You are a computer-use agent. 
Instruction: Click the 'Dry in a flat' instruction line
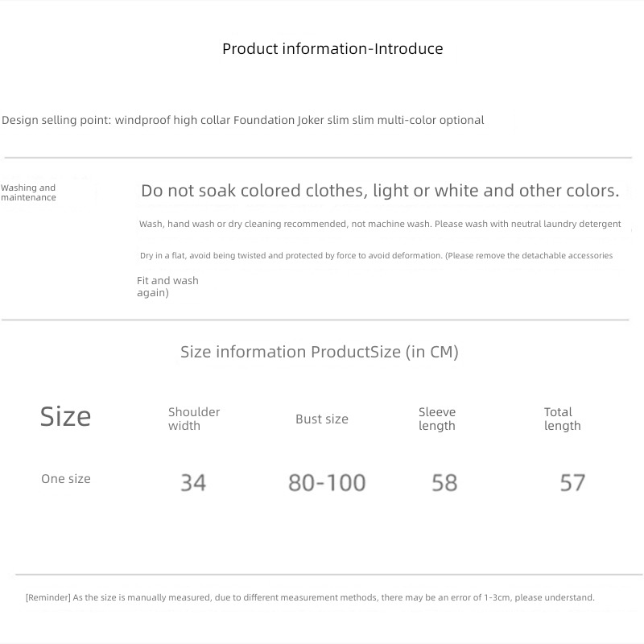point(376,255)
